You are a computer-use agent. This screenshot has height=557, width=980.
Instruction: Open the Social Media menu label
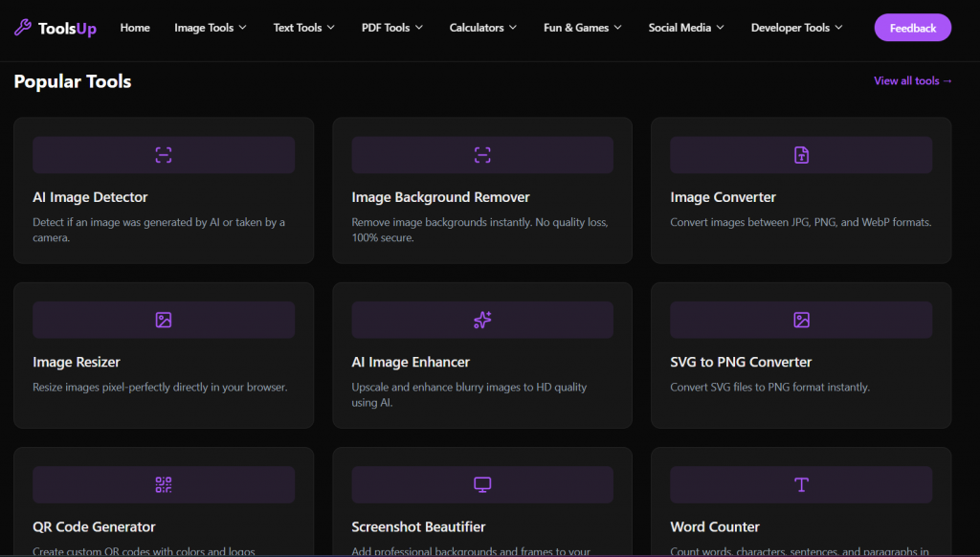[x=680, y=28]
